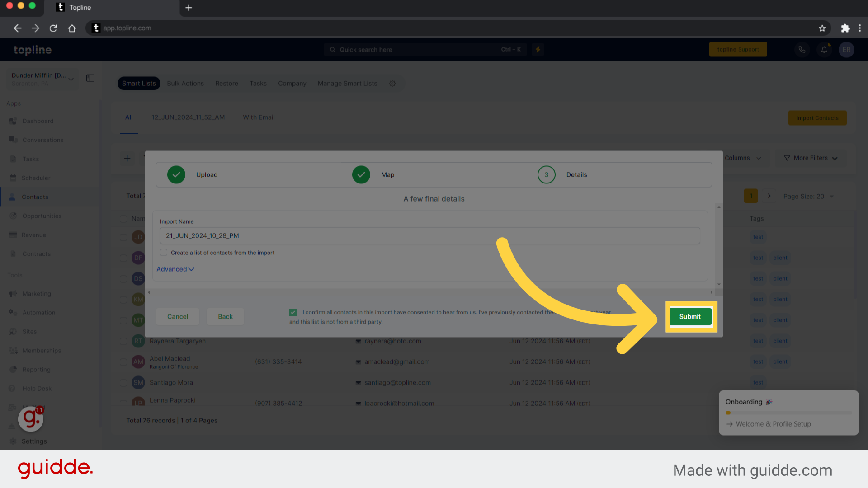868x488 pixels.
Task: Click the Topline lightning bolt icon
Action: click(x=538, y=49)
